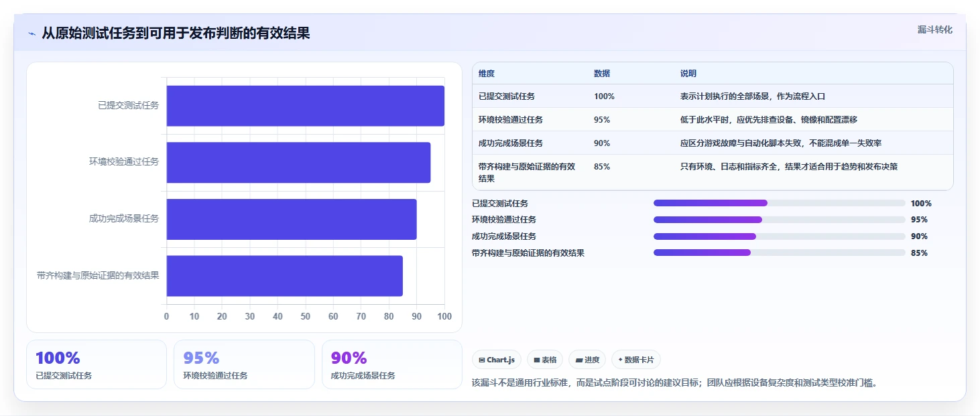Click the 环境校验通过任务 chart bar
Viewport: 980px width, 416px height.
pos(298,162)
